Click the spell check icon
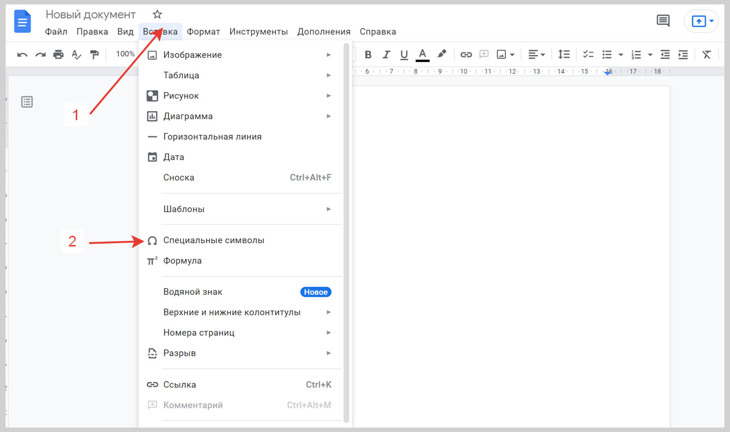The width and height of the screenshot is (730, 432). 76,55
